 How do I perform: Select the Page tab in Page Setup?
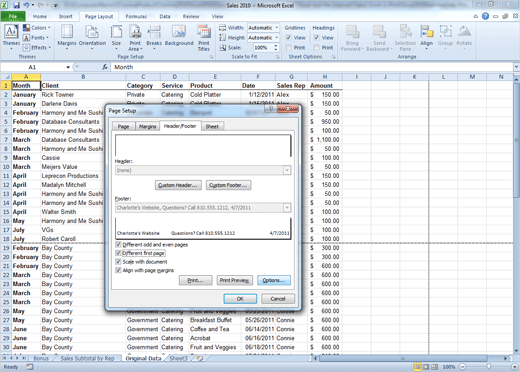(x=123, y=126)
